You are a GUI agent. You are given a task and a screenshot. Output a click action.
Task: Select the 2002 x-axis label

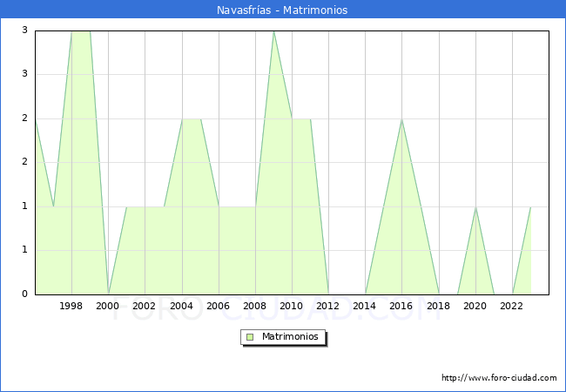tap(145, 306)
